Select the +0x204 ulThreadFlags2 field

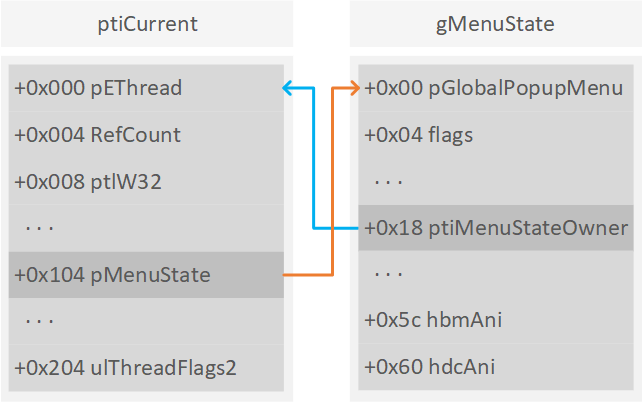125,367
